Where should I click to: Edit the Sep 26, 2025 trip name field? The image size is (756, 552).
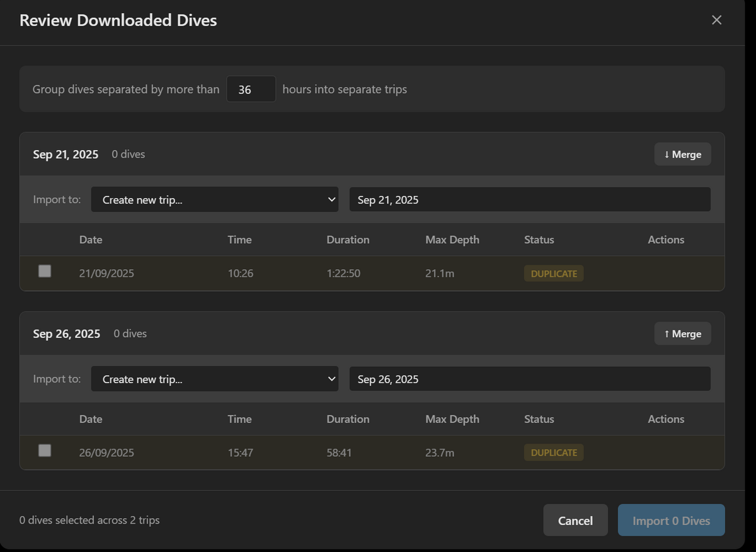pos(529,379)
